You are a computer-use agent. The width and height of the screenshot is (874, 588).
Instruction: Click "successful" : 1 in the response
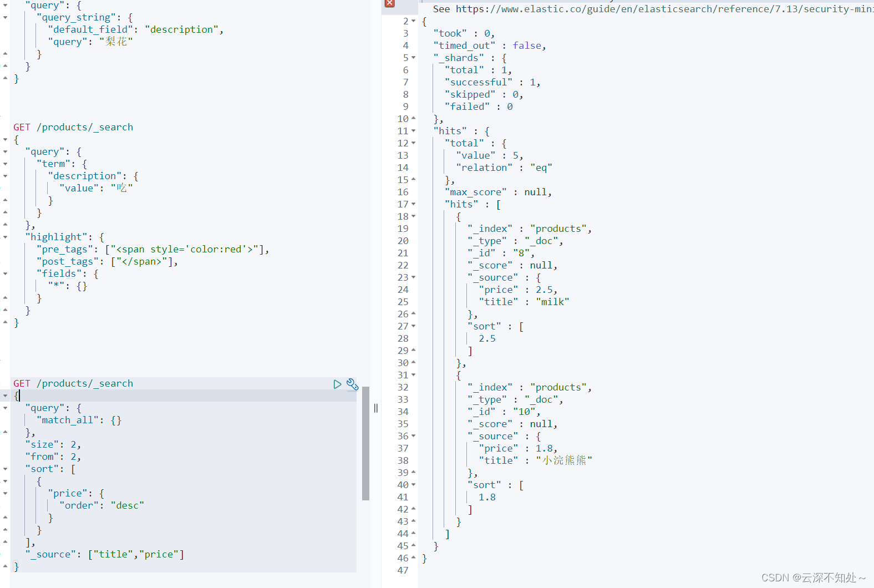pos(492,82)
